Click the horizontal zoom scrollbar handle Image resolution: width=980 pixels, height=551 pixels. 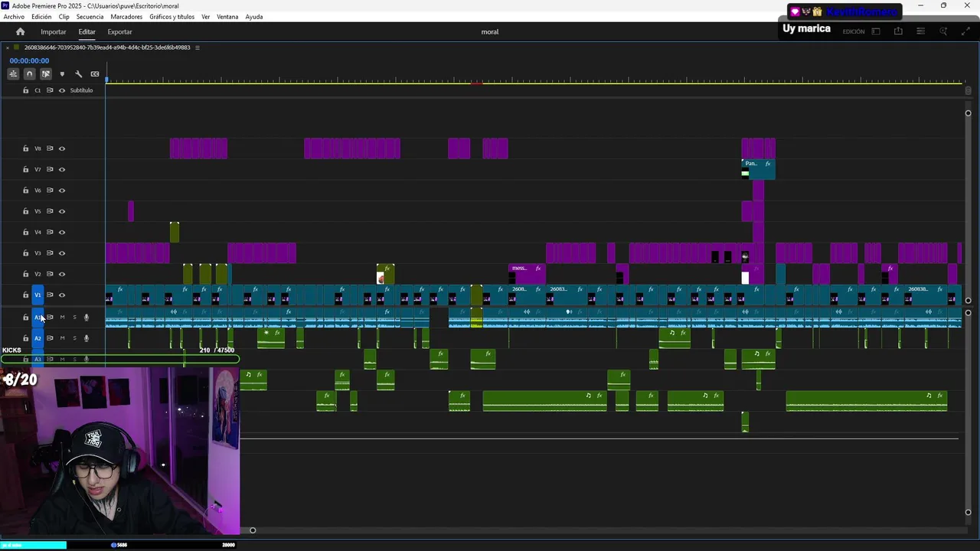click(x=253, y=530)
